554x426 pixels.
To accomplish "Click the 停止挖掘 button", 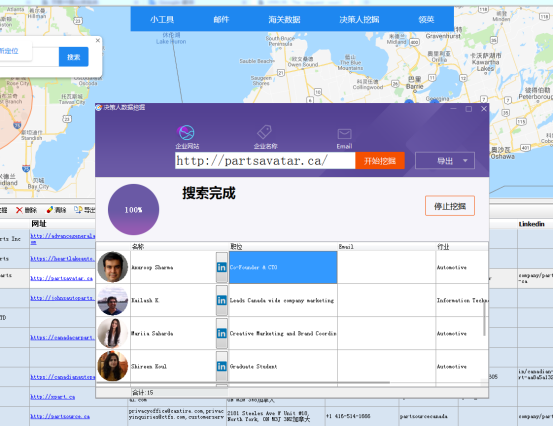I will pos(450,206).
